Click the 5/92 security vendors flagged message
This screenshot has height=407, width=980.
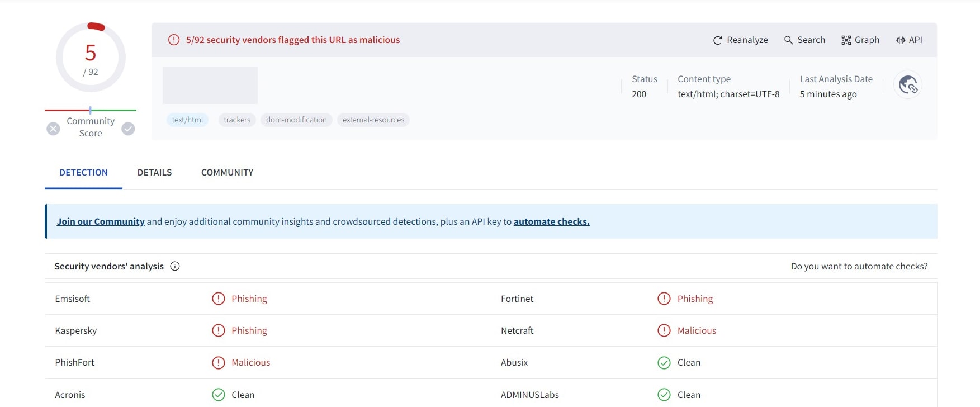[x=293, y=40]
